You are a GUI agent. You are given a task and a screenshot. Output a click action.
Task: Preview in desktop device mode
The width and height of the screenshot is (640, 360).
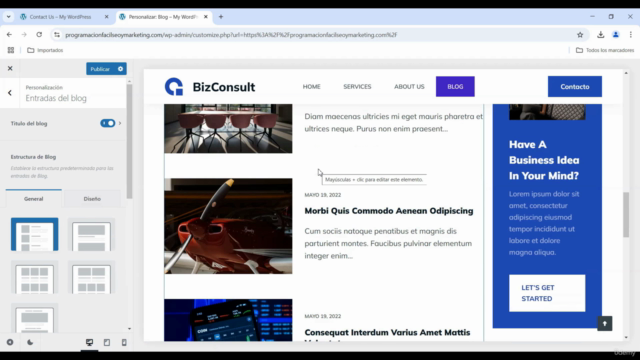[x=89, y=342]
